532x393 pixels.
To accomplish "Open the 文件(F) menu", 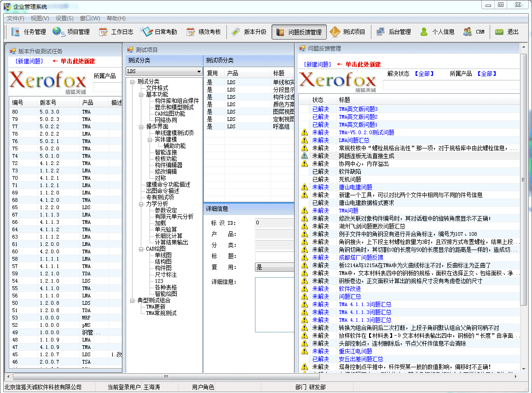I will 16,18.
